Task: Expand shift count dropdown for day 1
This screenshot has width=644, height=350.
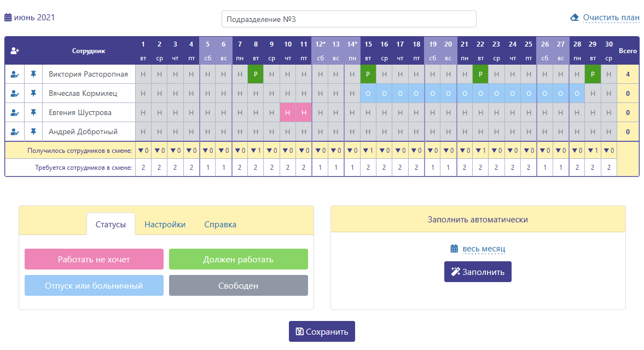Action: (143, 151)
